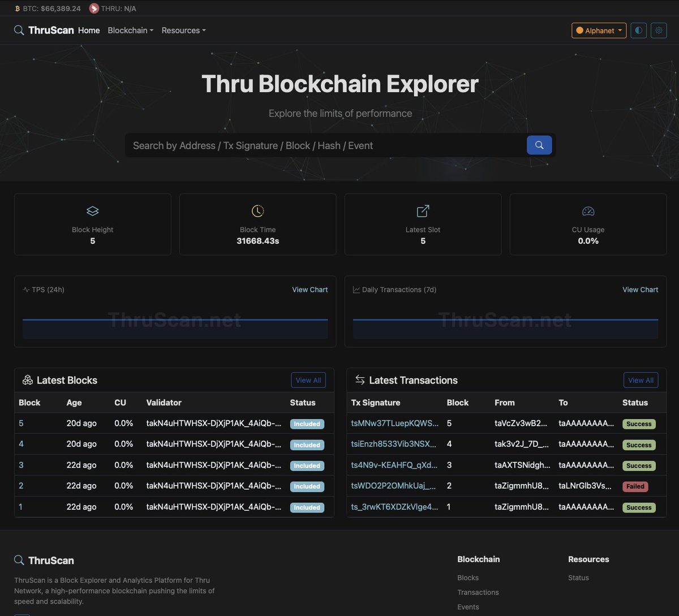Open block 5 in Latest Blocks
Screen dimensions: 679x616
click(x=21, y=423)
